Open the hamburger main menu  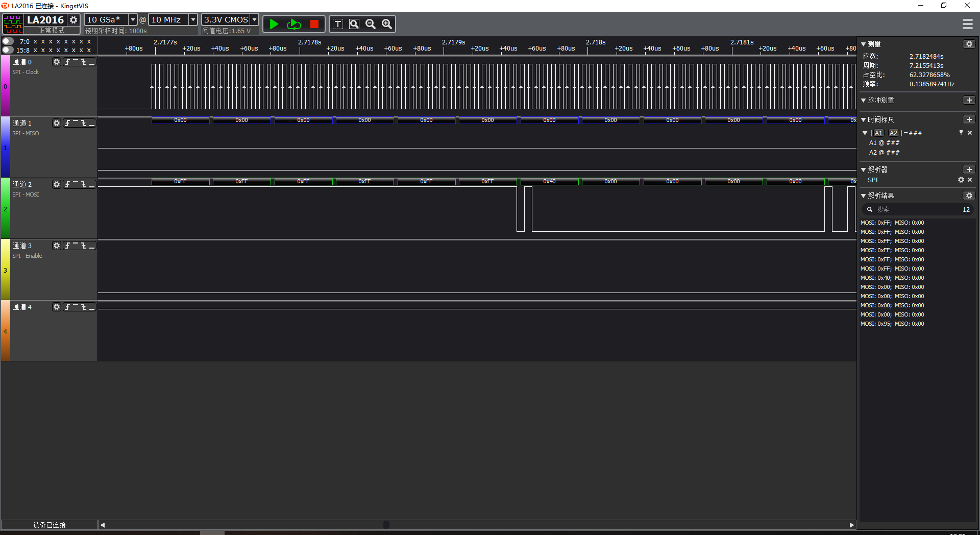pyautogui.click(x=968, y=24)
